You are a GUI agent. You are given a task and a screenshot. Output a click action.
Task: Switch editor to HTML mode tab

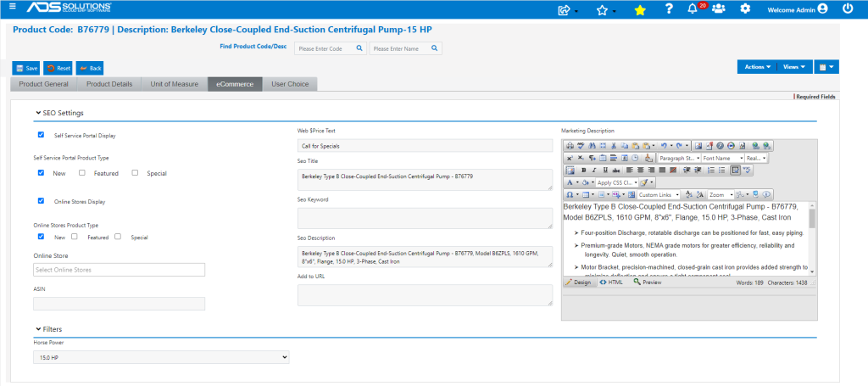pyautogui.click(x=611, y=282)
